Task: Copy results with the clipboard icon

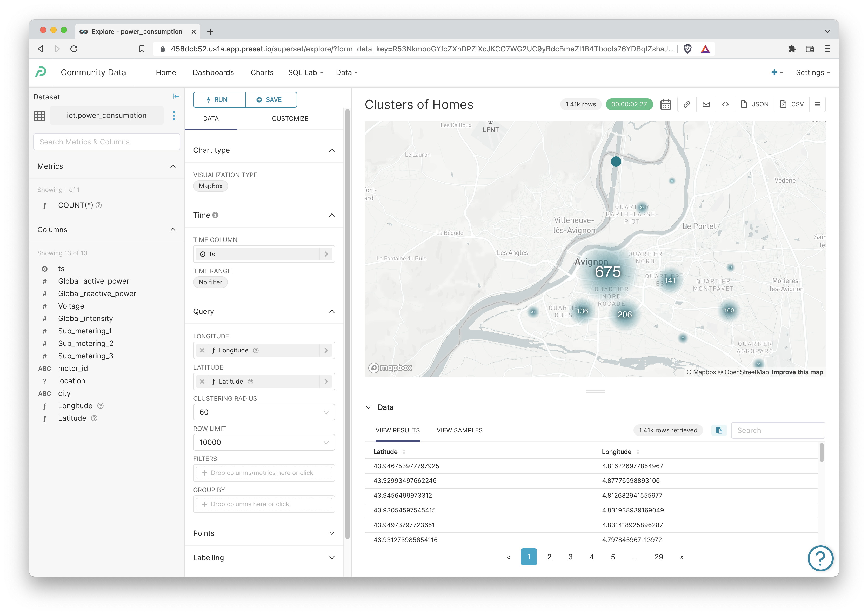Action: (x=719, y=430)
